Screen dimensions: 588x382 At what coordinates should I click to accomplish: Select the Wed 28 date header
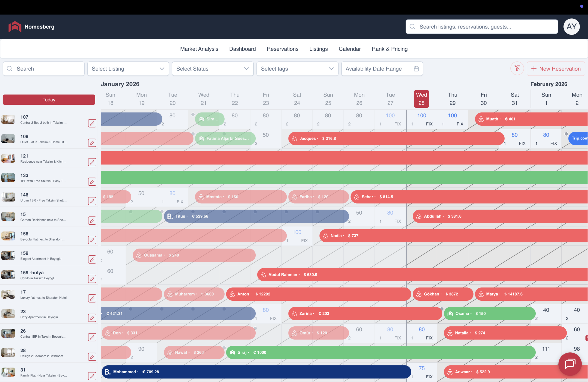pos(421,99)
